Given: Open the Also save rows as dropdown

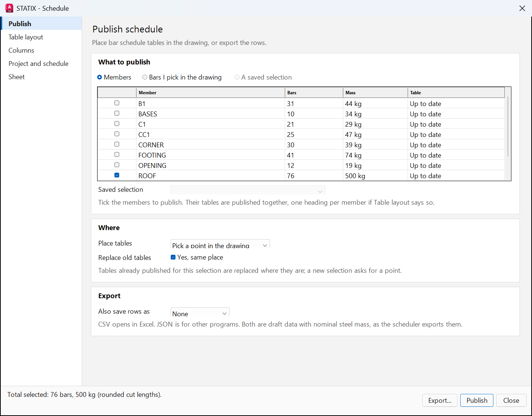Looking at the screenshot, I should click(x=200, y=312).
